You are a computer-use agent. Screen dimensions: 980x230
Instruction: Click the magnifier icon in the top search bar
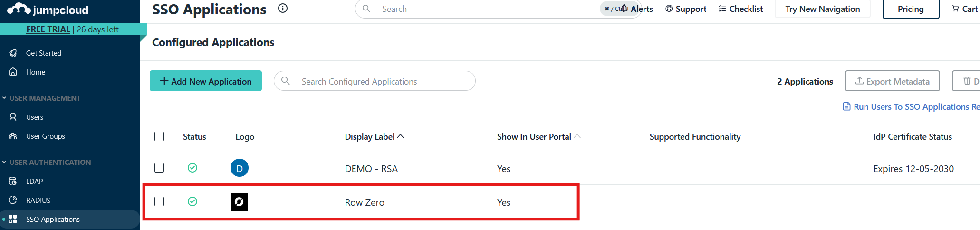[x=366, y=9]
